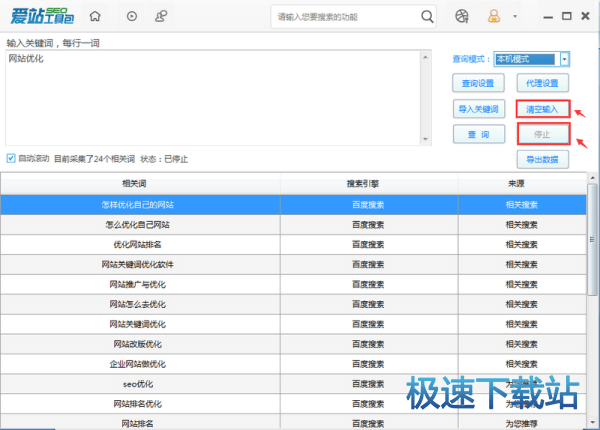Click the orange user account avatar
This screenshot has width=600, height=430.
493,17
